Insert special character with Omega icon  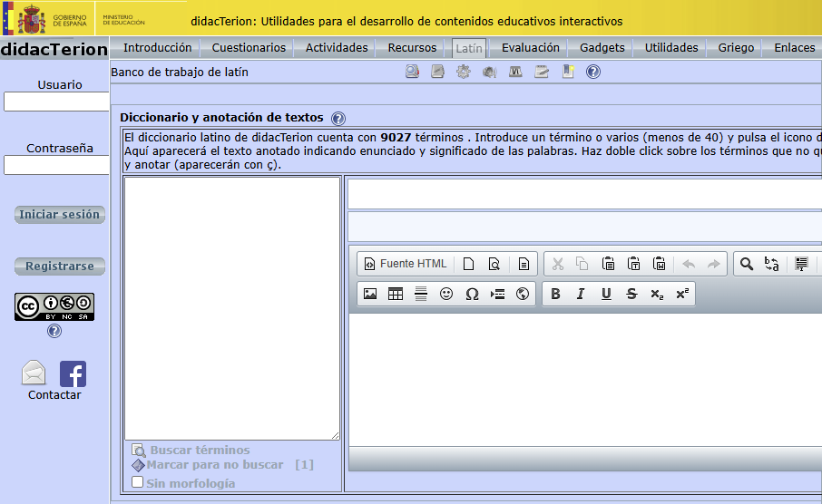472,294
